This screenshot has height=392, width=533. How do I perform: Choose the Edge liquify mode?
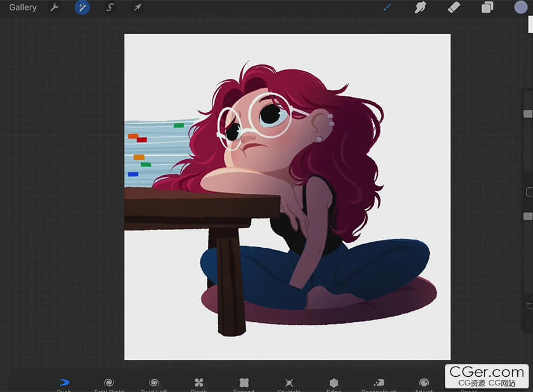coord(334,385)
